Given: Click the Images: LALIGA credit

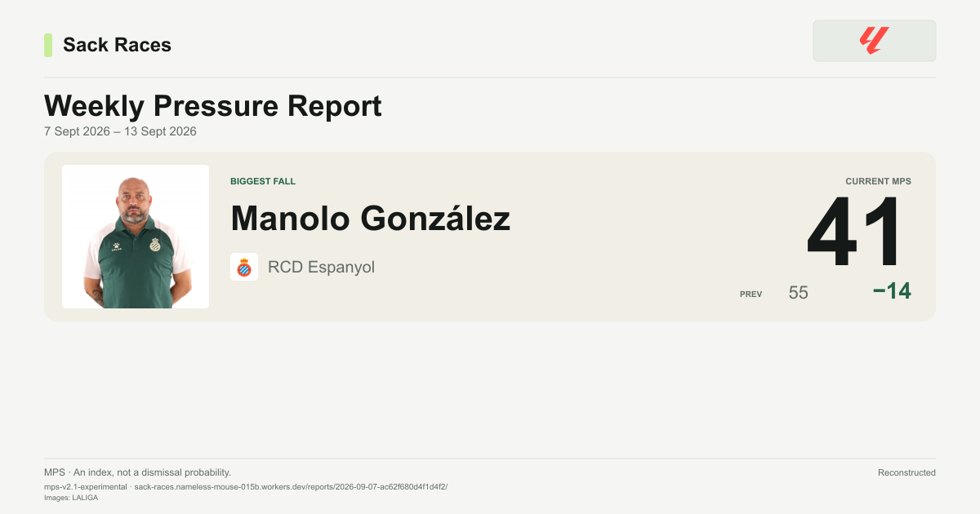Looking at the screenshot, I should pyautogui.click(x=71, y=498).
